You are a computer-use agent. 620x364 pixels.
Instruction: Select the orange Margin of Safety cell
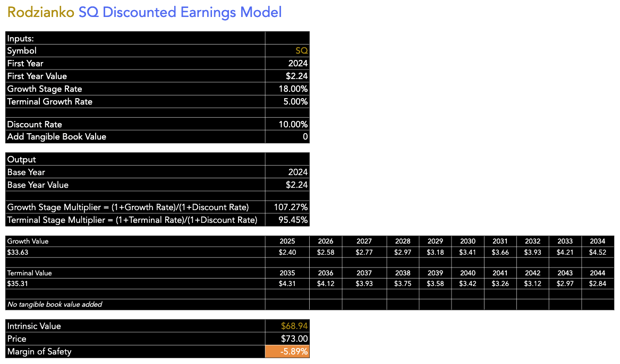pos(287,351)
